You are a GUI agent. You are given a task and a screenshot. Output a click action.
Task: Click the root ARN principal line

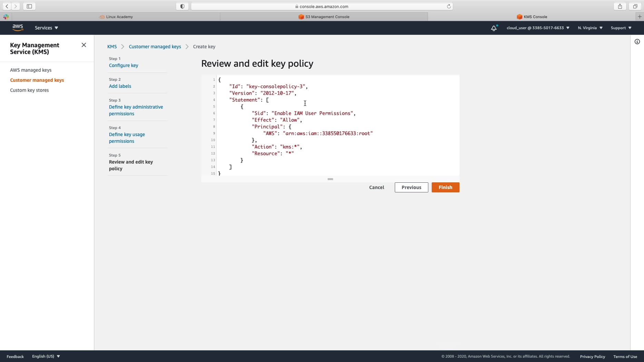click(x=318, y=133)
